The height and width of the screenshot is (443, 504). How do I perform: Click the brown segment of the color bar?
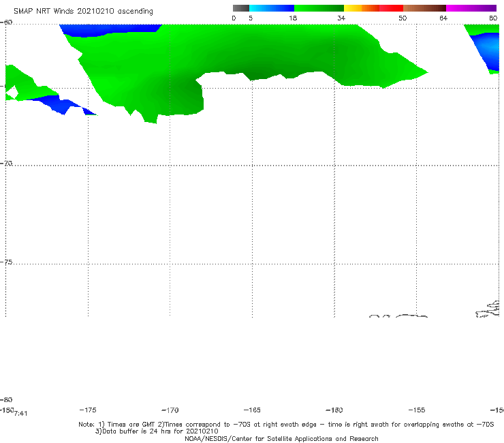(x=424, y=8)
